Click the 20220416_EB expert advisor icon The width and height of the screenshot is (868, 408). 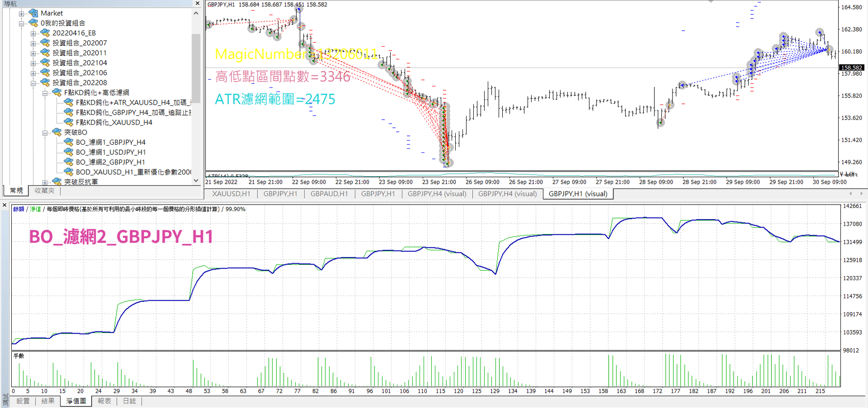tap(45, 33)
